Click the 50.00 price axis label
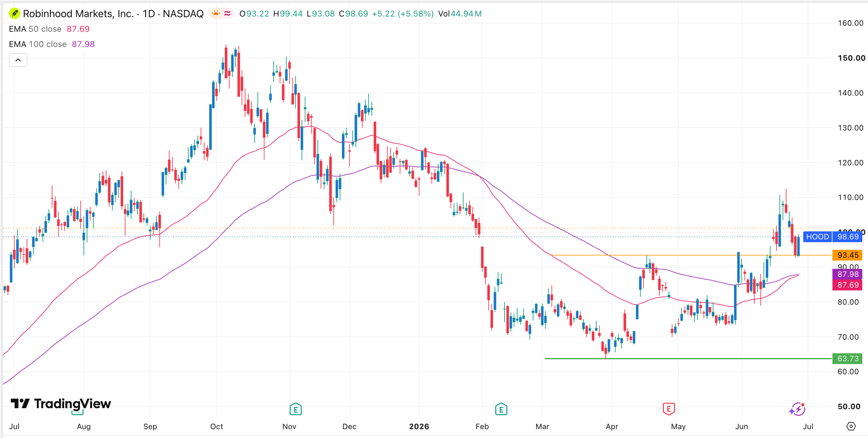 coord(849,406)
